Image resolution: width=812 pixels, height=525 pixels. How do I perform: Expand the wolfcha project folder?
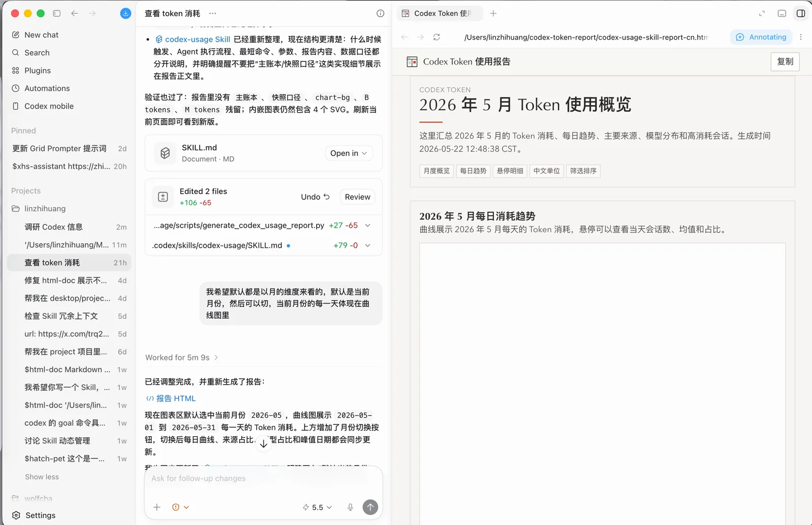[32, 498]
